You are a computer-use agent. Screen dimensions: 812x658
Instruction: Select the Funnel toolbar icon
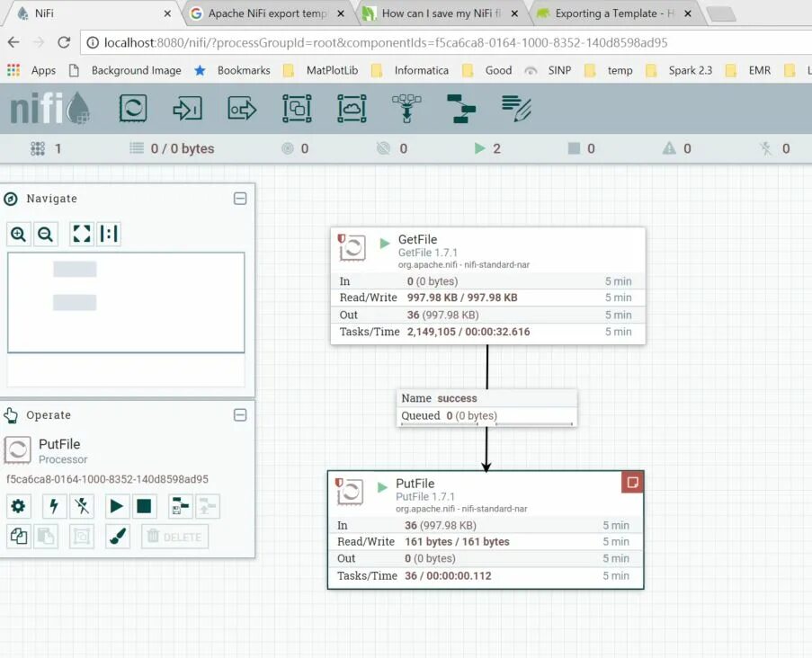tap(406, 108)
